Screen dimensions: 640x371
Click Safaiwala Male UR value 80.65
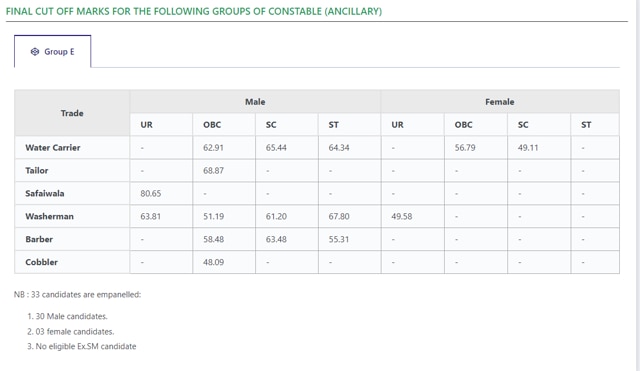point(151,193)
